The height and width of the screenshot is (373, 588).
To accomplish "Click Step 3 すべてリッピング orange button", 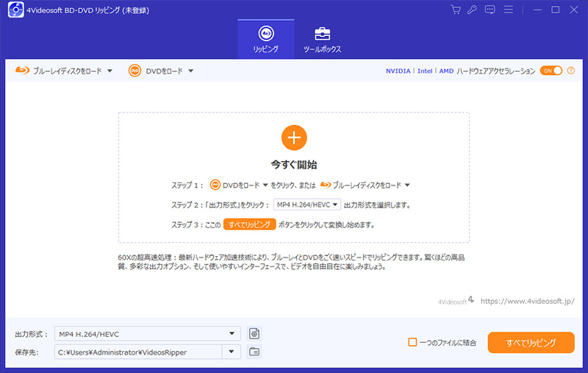I will tap(250, 224).
